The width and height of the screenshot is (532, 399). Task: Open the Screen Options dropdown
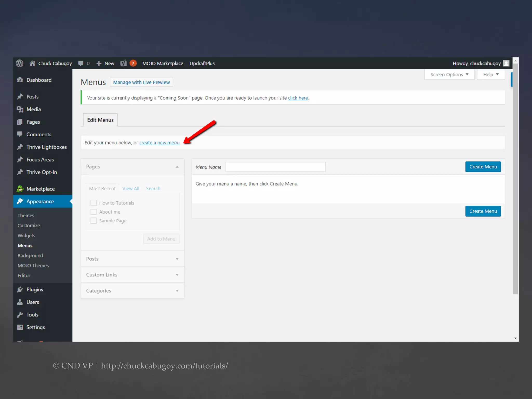point(449,75)
